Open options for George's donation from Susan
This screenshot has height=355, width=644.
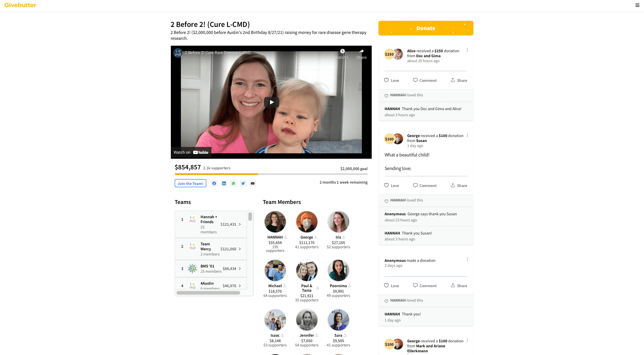tap(467, 135)
